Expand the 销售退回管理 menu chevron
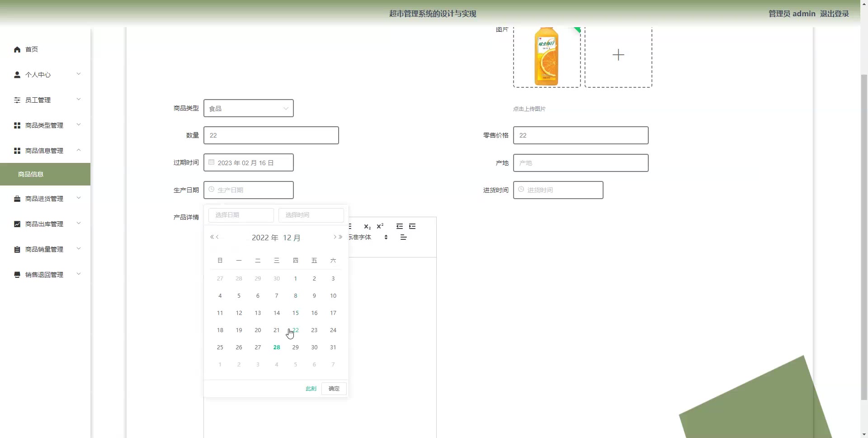The width and height of the screenshot is (868, 438). point(79,274)
